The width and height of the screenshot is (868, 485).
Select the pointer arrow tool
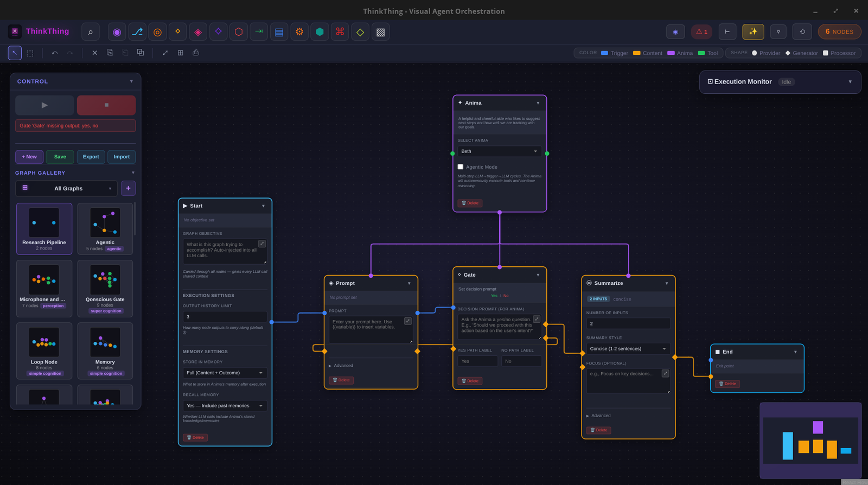click(15, 53)
